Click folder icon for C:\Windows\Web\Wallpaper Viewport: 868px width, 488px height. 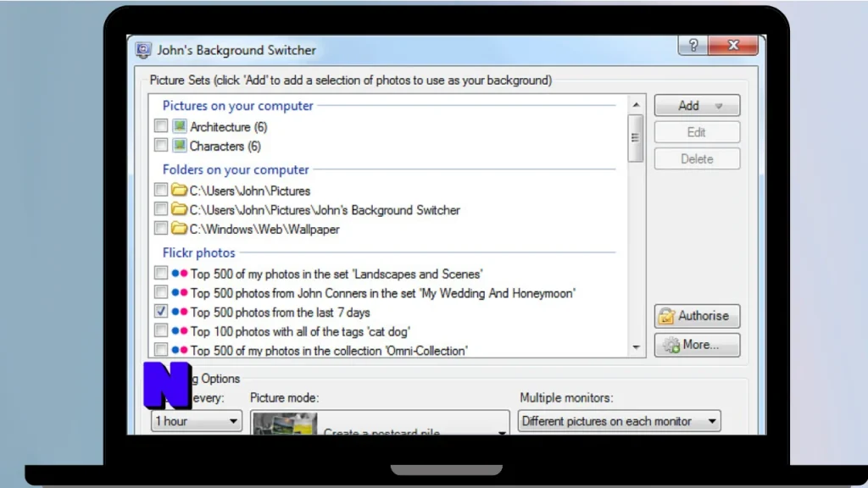[179, 228]
